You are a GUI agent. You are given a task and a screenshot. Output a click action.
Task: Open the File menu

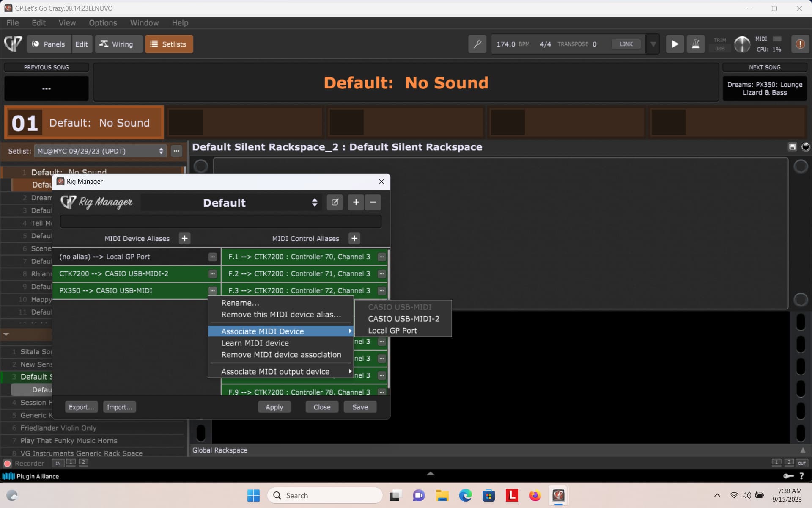[x=13, y=23]
